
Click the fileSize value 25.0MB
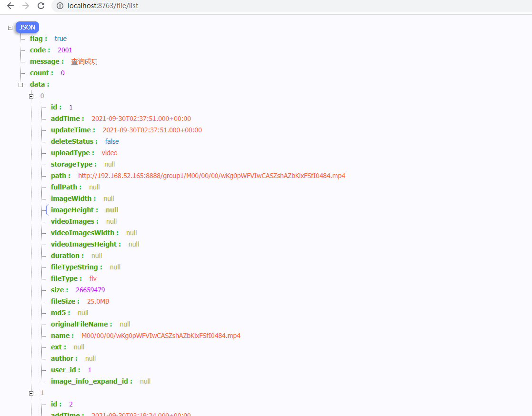(x=98, y=301)
